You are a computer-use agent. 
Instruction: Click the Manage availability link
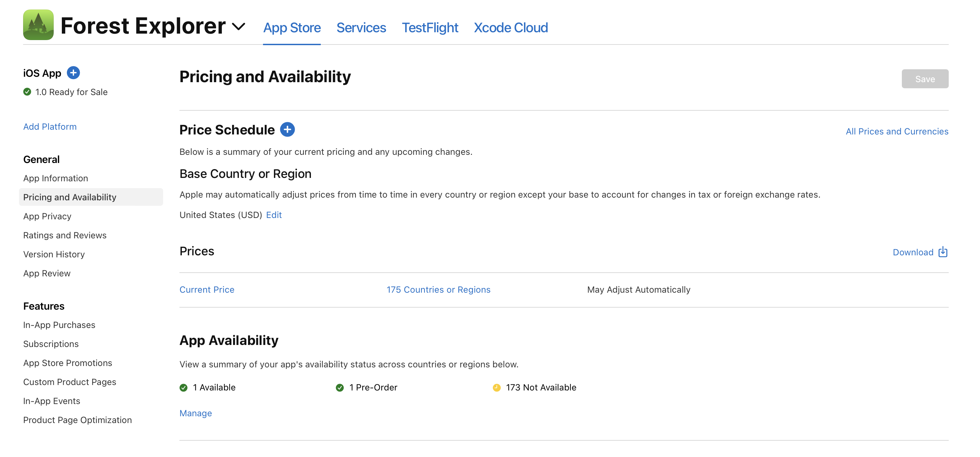pyautogui.click(x=196, y=413)
